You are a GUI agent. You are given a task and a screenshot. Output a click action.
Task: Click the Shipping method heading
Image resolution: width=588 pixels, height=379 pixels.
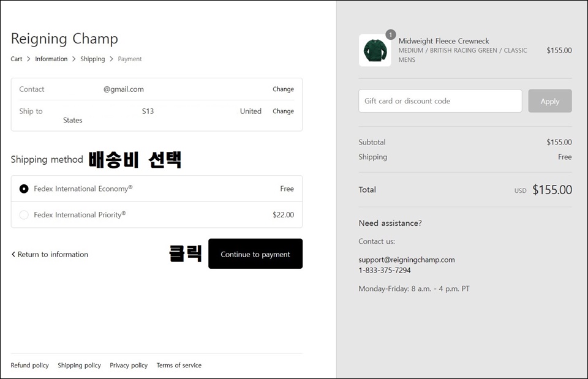[x=47, y=160]
